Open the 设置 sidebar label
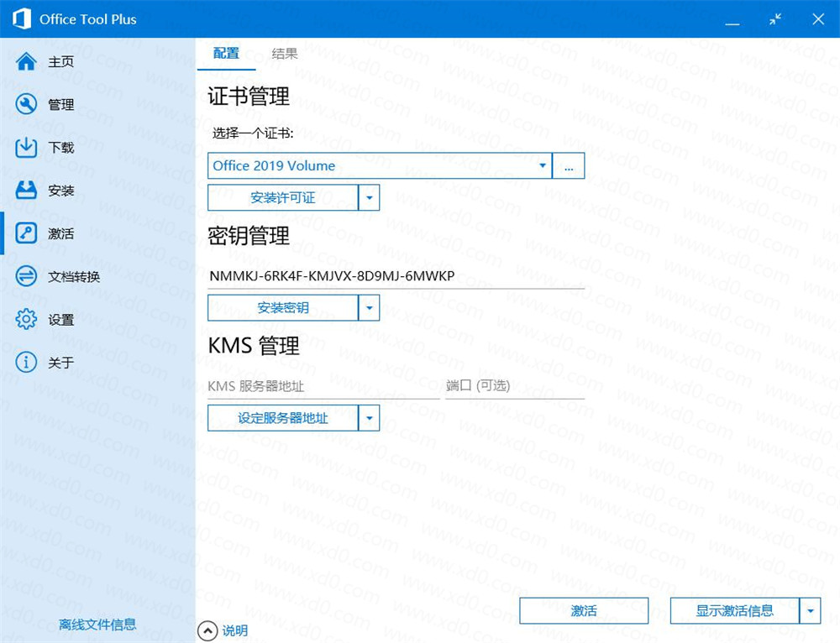Viewport: 840px width, 643px height. coord(61,320)
